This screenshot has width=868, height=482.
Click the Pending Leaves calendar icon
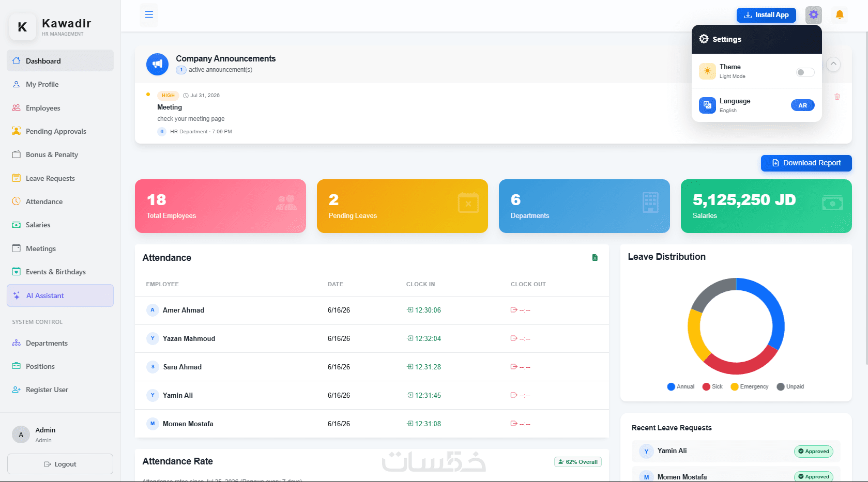click(x=468, y=203)
